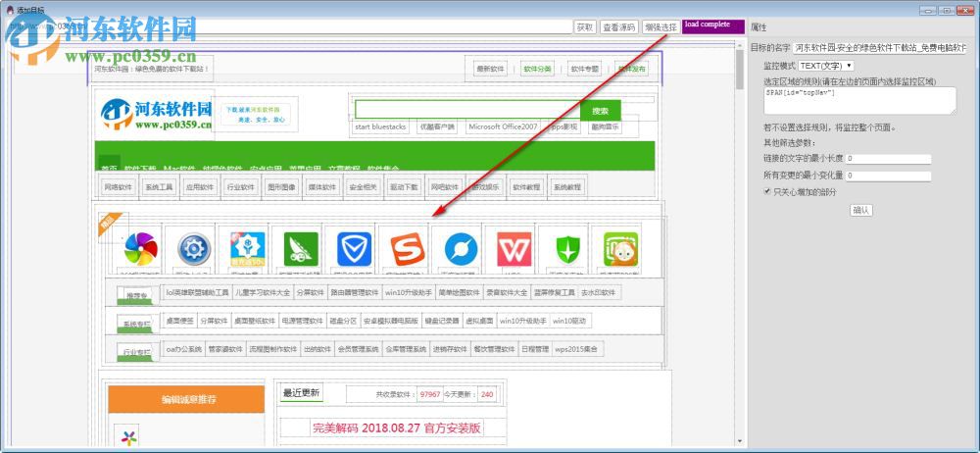Click the 桌面便签 link
The image size is (980, 453).
point(179,321)
